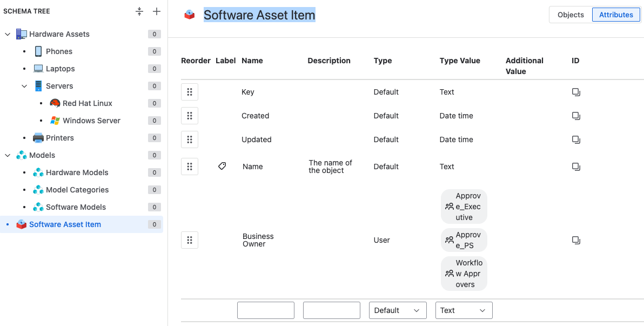Viewport: 644px width, 326px height.
Task: Copy the ID of the Key attribute
Action: pos(576,92)
